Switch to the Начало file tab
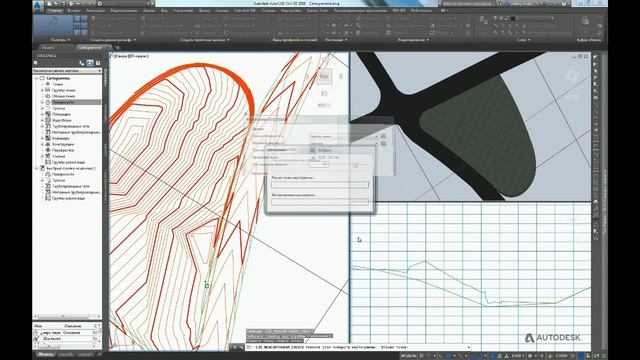Image resolution: width=640 pixels, height=360 pixels. tap(48, 48)
